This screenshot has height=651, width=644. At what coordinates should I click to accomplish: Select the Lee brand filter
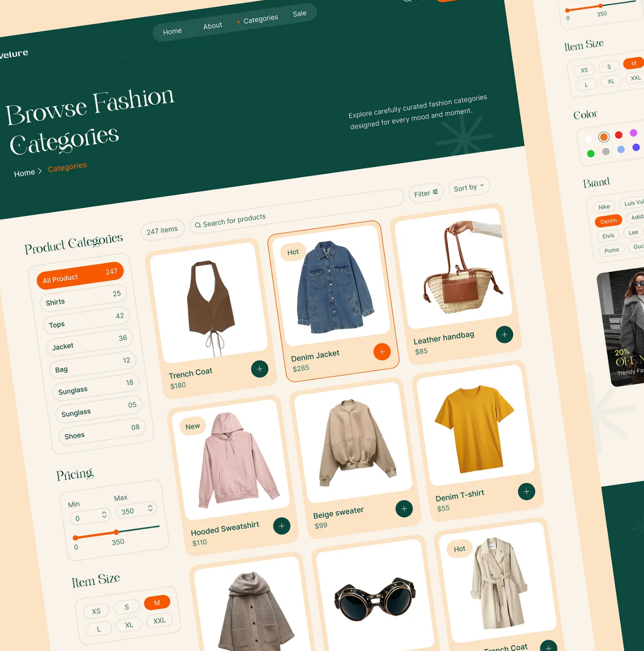pyautogui.click(x=634, y=232)
